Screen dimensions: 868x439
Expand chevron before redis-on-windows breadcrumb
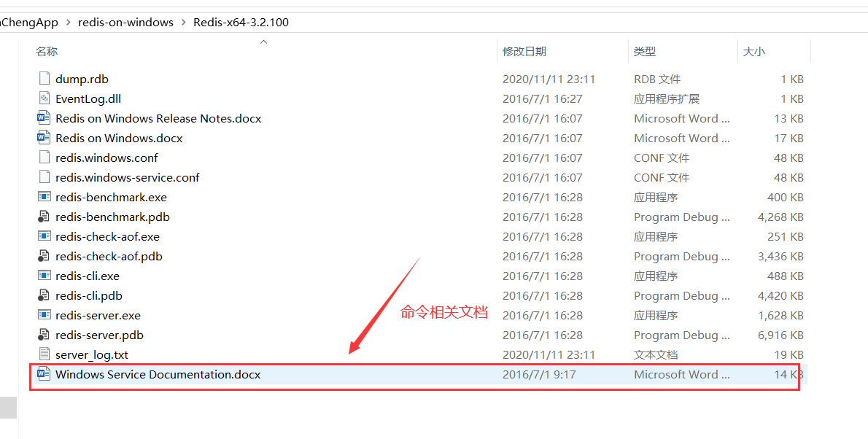(68, 23)
